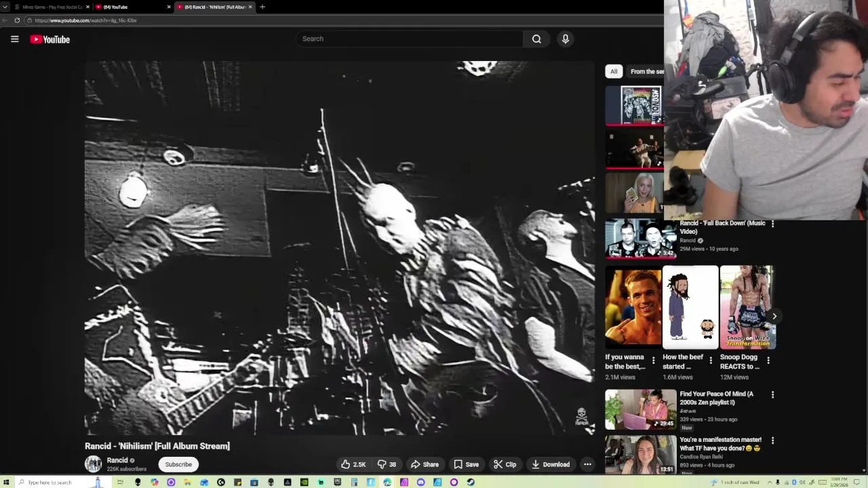868x488 pixels.
Task: Open manifestation master video thumbnail
Action: coord(641,454)
